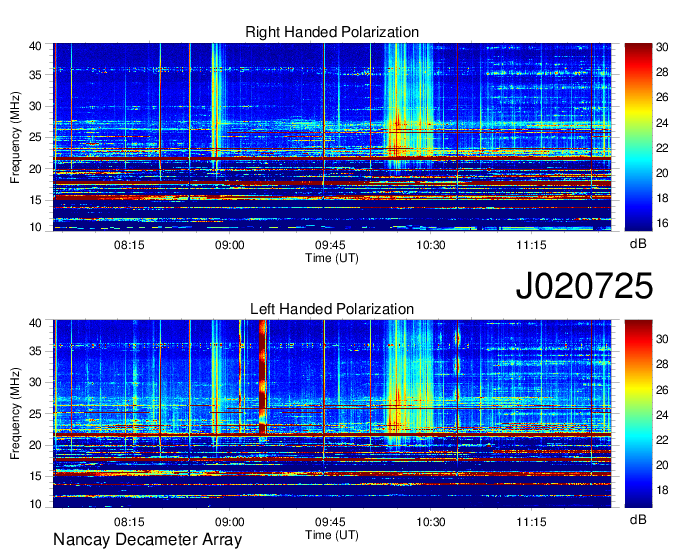
Task: Click the 30 value on top color bar
Action: point(662,47)
